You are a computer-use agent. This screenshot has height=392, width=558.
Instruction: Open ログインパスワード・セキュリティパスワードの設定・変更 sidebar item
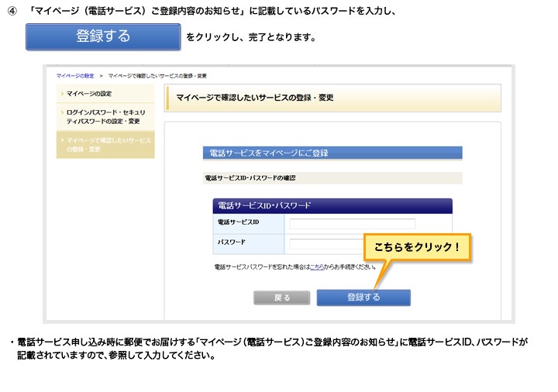coord(105,117)
